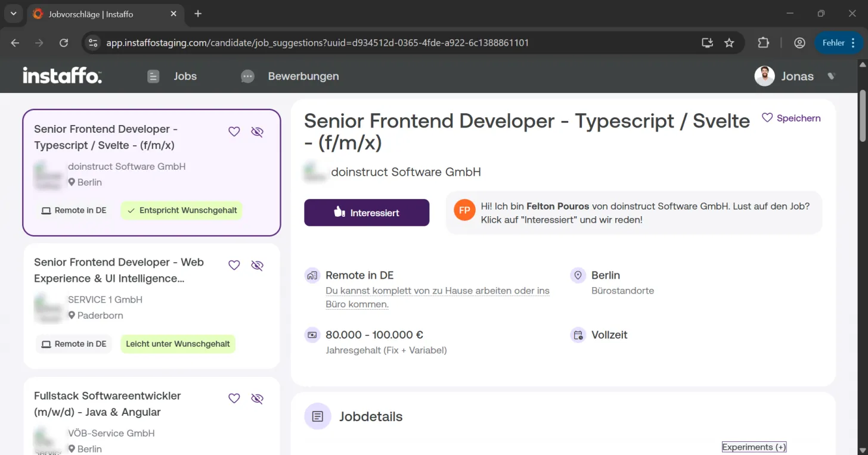The width and height of the screenshot is (868, 455).
Task: Click the location pin icon beside Bürostandorte
Action: coord(578,276)
